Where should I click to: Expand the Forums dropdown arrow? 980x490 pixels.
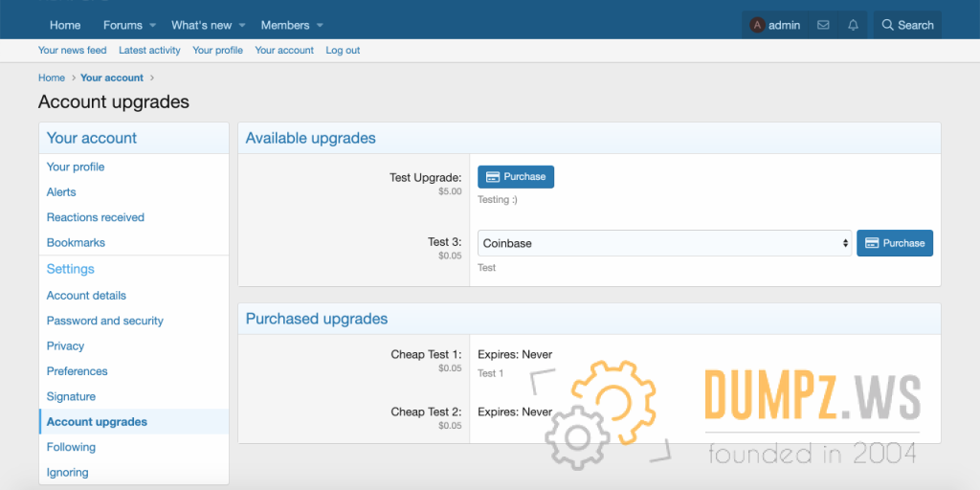coord(151,25)
